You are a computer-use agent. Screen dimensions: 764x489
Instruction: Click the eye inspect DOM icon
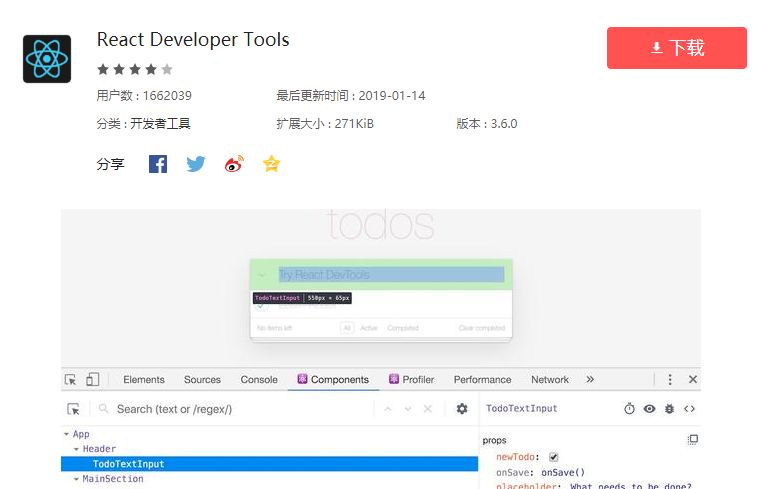pos(649,409)
